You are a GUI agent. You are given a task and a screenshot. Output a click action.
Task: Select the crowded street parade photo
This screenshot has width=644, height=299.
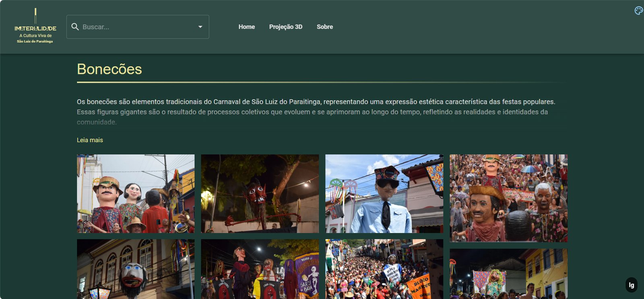[x=384, y=269]
